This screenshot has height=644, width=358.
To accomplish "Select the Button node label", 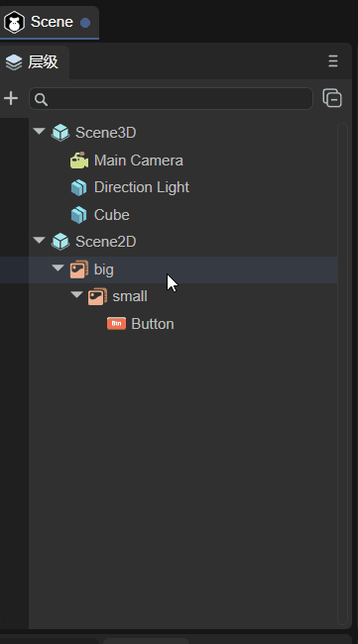I will pos(153,324).
